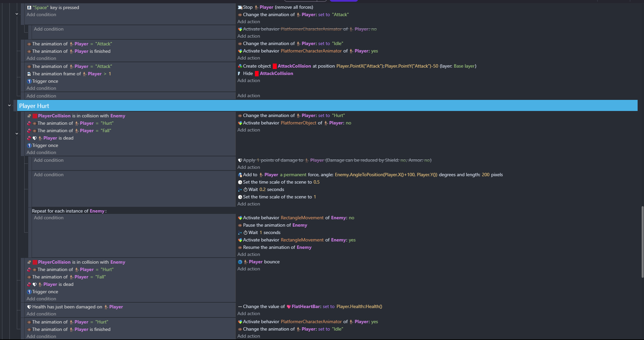This screenshot has width=644, height=340.
Task: Click the keyboard icon beside "Space" key is pressed
Action: click(x=29, y=7)
